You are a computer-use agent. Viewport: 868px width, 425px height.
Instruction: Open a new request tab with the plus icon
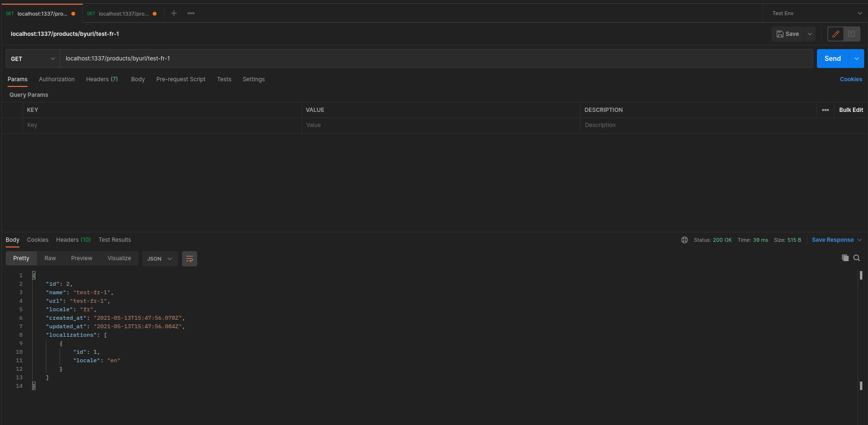point(174,13)
